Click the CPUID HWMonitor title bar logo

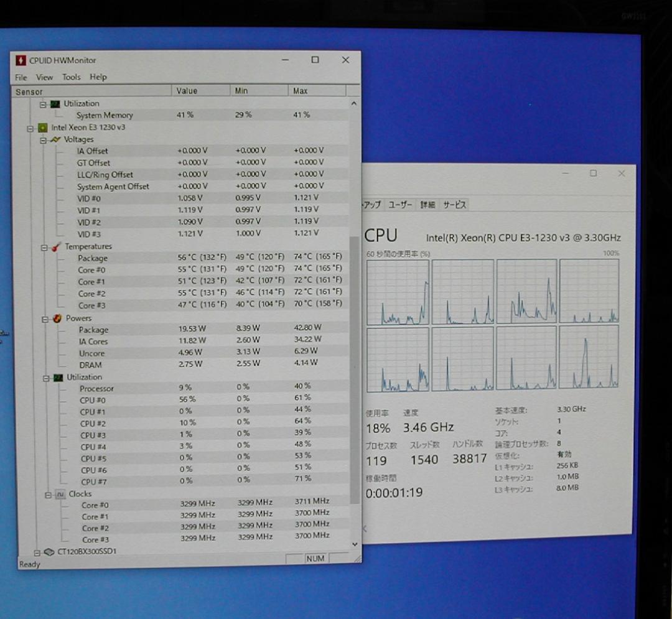coord(21,60)
